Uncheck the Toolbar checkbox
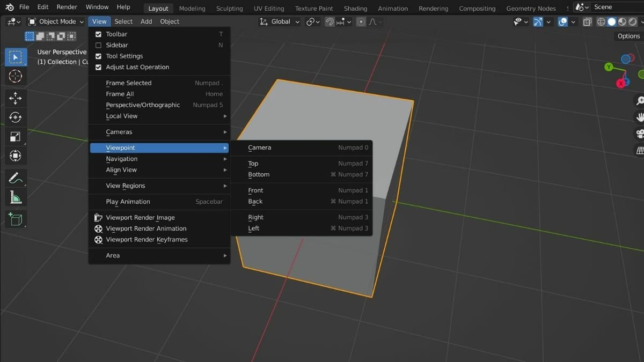 tap(98, 34)
